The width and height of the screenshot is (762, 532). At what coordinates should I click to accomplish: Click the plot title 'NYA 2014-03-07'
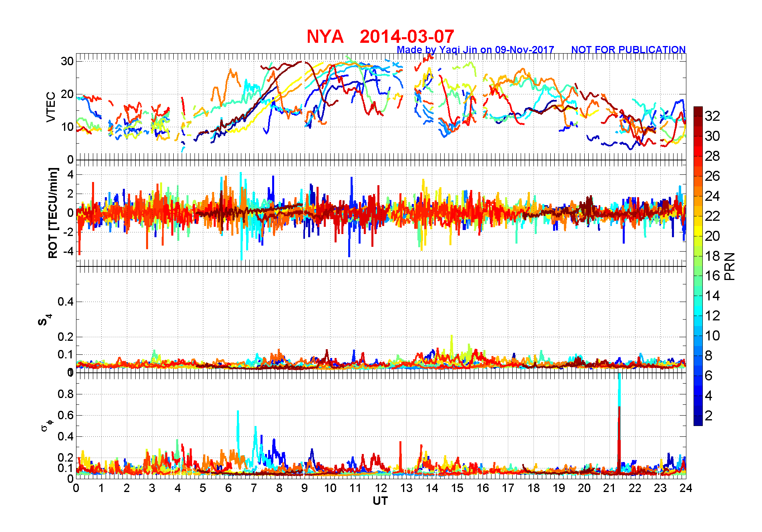point(380,36)
